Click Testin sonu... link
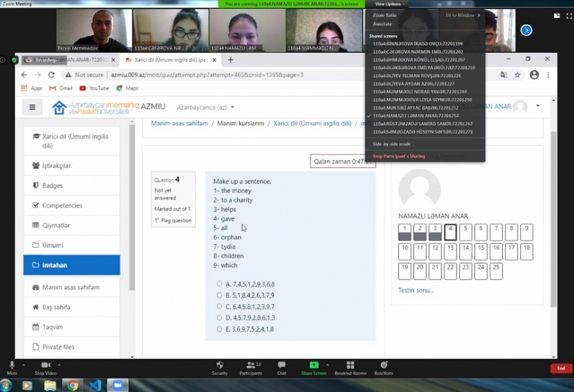The height and width of the screenshot is (392, 574). pyautogui.click(x=416, y=290)
